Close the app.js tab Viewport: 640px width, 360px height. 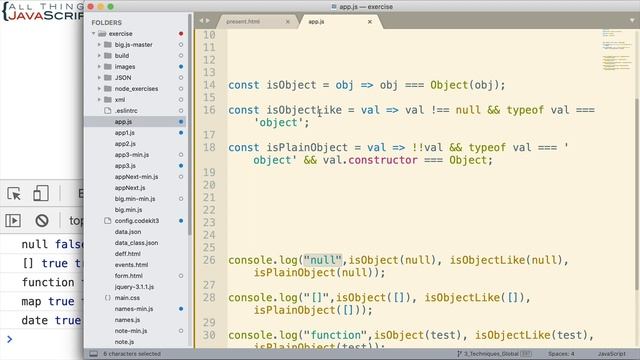[370, 22]
